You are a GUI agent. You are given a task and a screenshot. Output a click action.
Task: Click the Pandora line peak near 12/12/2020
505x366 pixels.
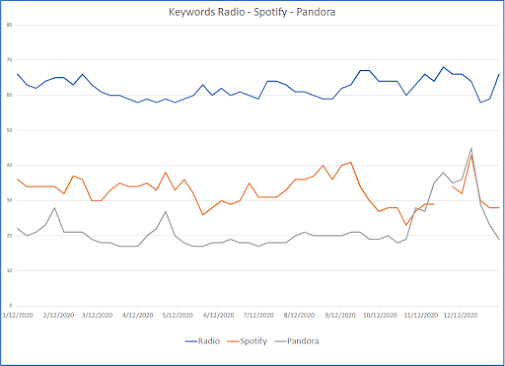pos(471,148)
